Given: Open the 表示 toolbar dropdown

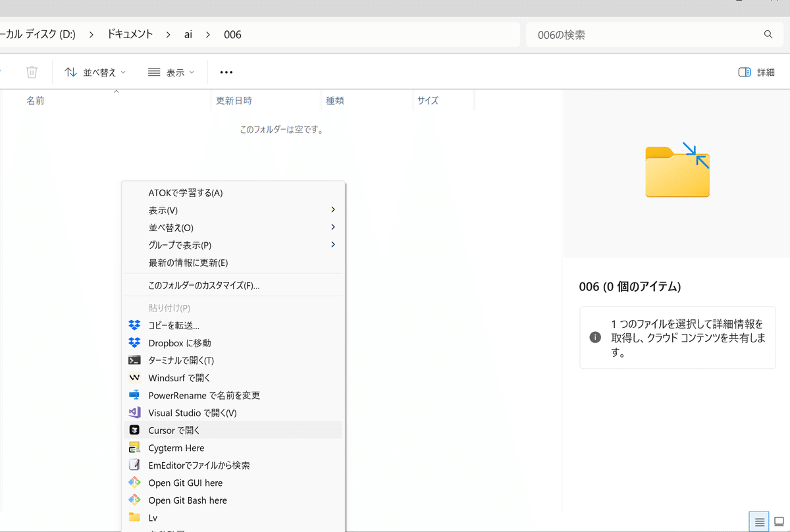Looking at the screenshot, I should [170, 72].
